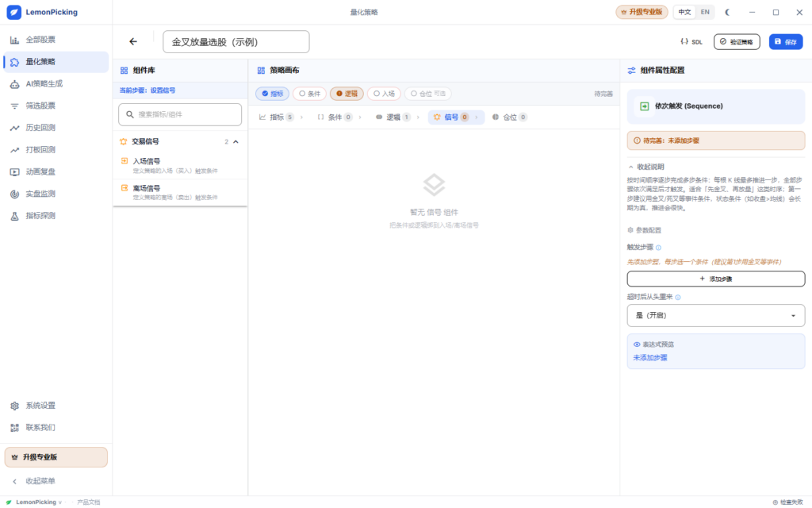
Task: Click the 待完善 warning icon
Action: coord(637,140)
